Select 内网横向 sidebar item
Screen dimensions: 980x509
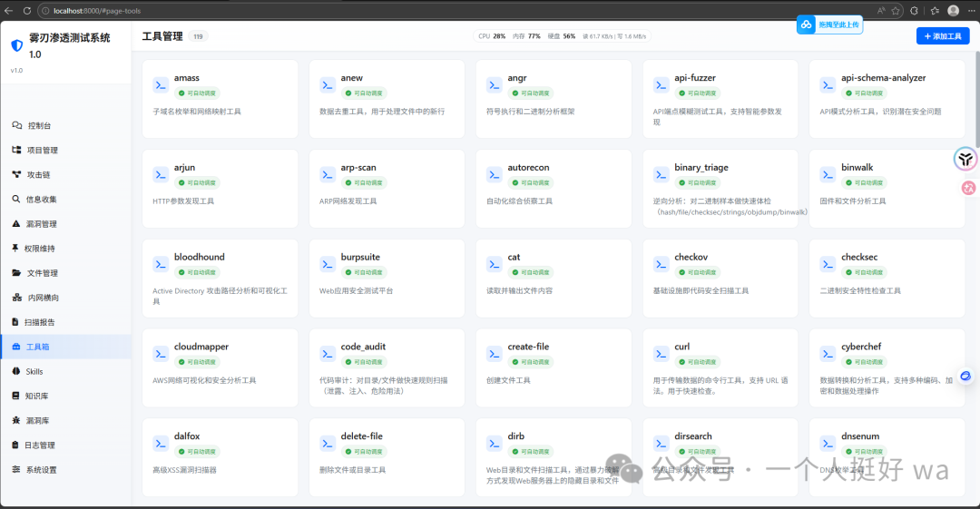(x=65, y=298)
